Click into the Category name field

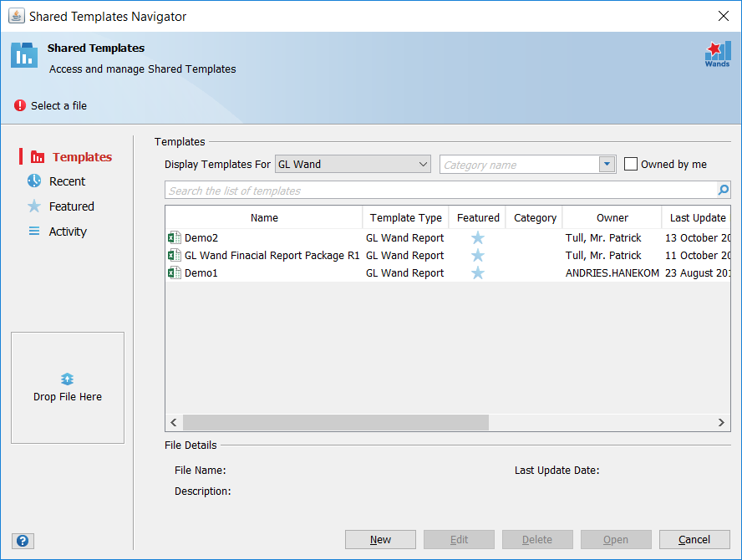click(520, 165)
